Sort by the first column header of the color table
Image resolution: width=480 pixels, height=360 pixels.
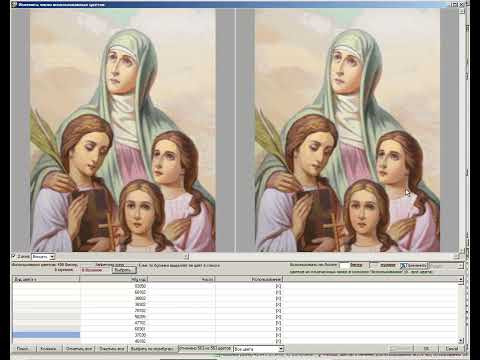tap(46, 279)
